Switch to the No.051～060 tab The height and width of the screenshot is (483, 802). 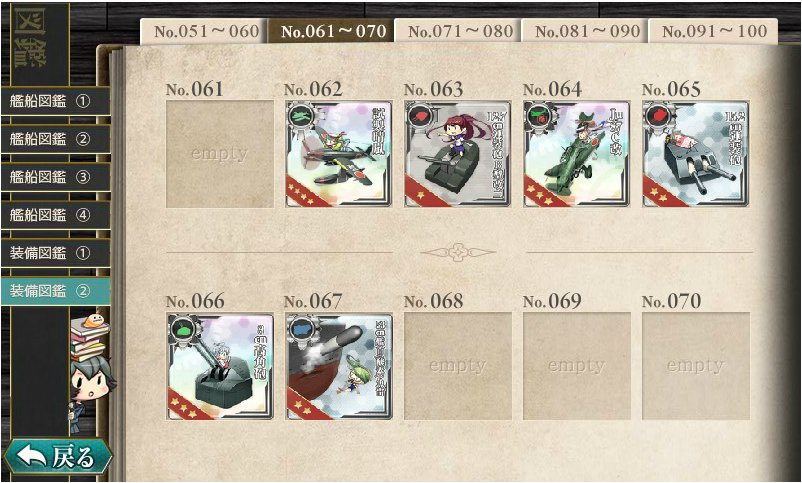pos(204,31)
